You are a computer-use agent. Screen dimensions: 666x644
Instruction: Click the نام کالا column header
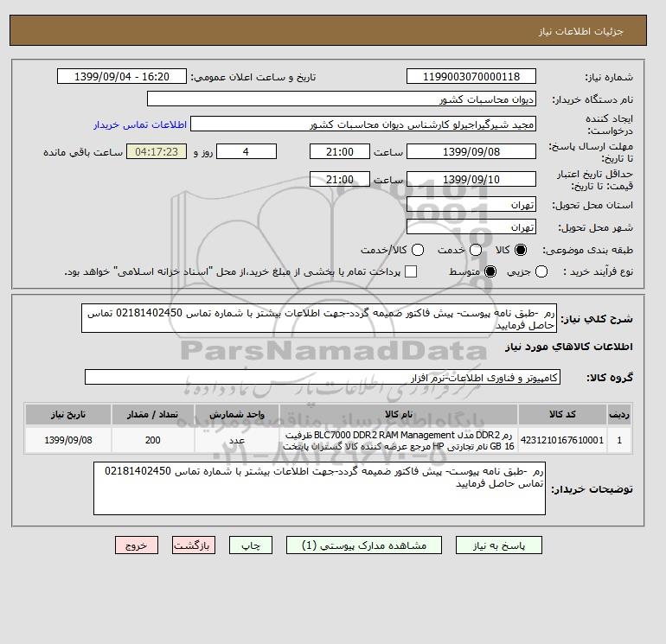[x=399, y=414]
